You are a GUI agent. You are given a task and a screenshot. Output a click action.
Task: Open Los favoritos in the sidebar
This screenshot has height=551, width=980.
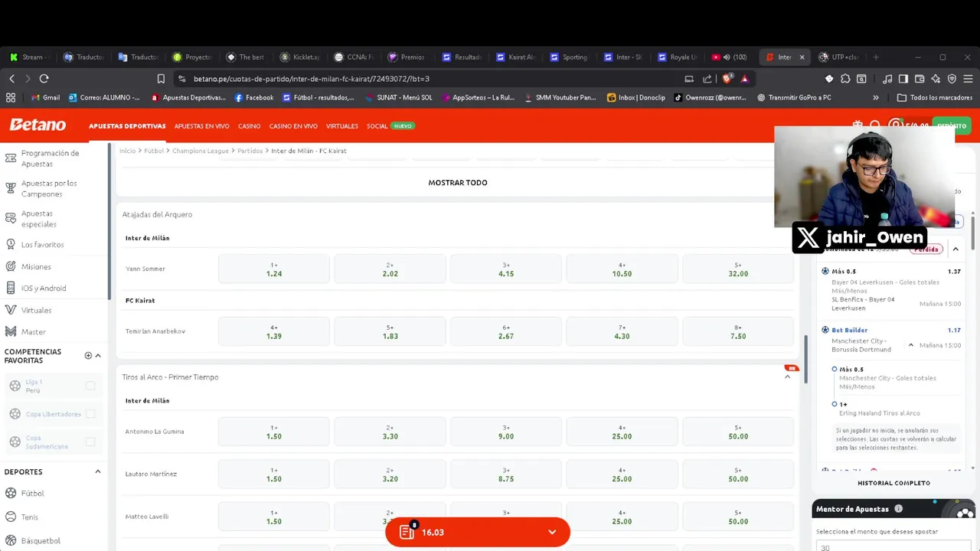pos(42,244)
